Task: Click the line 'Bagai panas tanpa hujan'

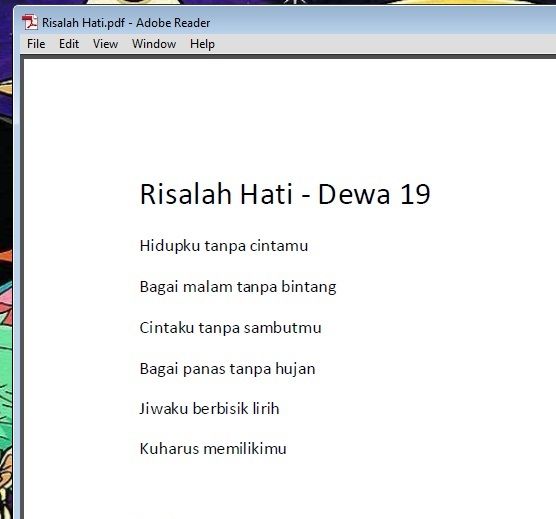Action: click(x=227, y=369)
